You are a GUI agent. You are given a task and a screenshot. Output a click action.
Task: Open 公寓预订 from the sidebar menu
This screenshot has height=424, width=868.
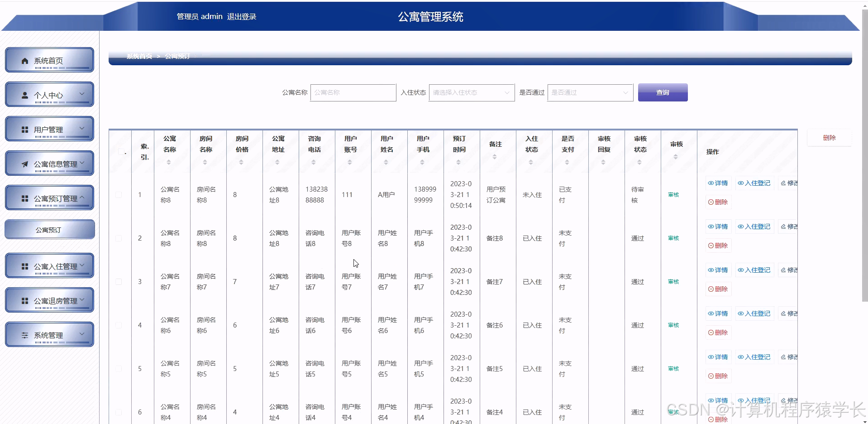coord(49,229)
